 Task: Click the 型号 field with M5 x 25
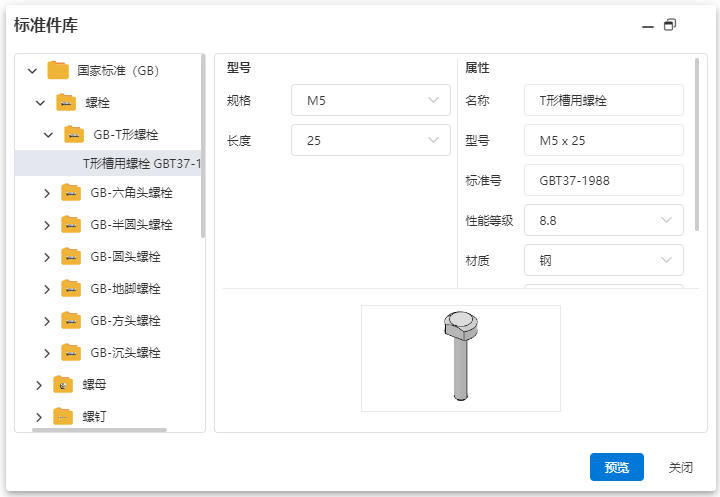[x=603, y=140]
